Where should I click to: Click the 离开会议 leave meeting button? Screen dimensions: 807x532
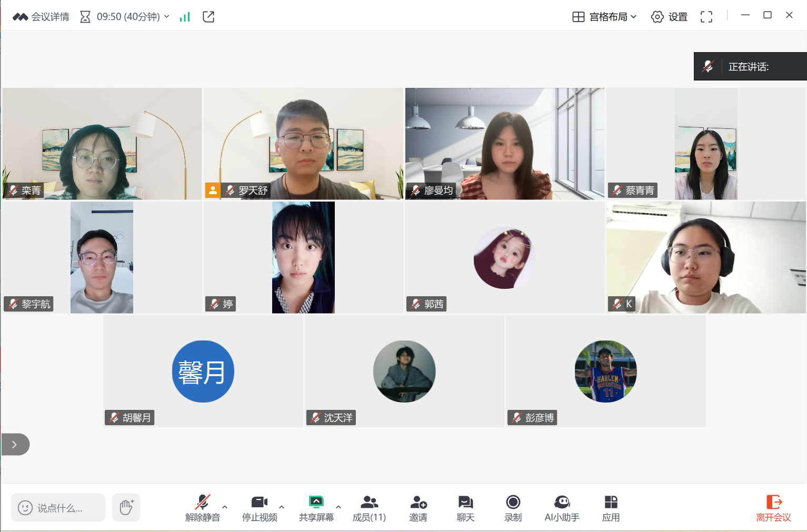773,508
